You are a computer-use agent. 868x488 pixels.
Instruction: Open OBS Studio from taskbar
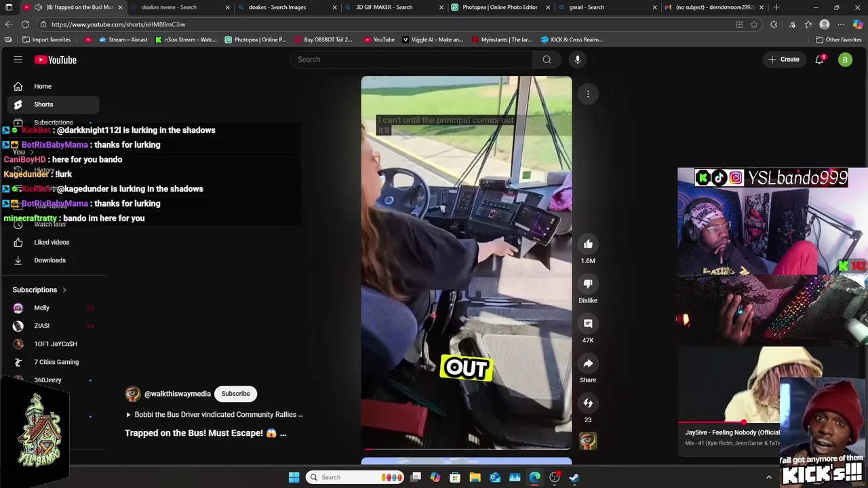point(555,477)
